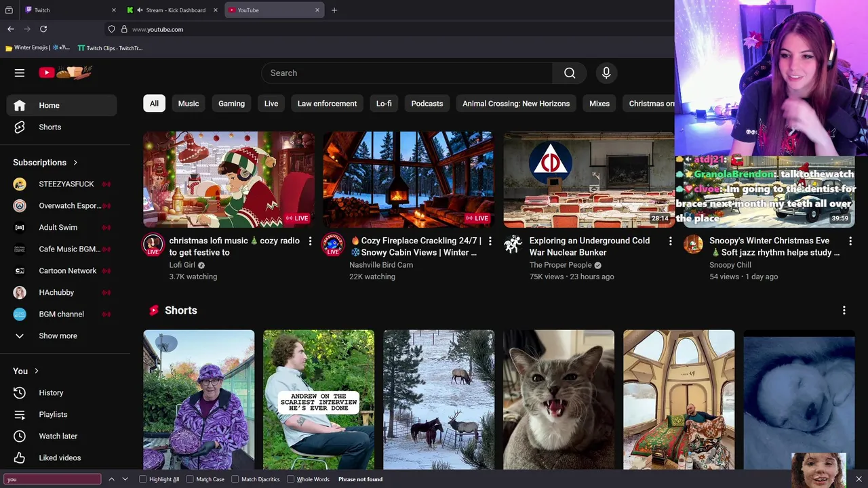Go to Home in sidebar
The height and width of the screenshot is (488, 868).
click(62, 106)
